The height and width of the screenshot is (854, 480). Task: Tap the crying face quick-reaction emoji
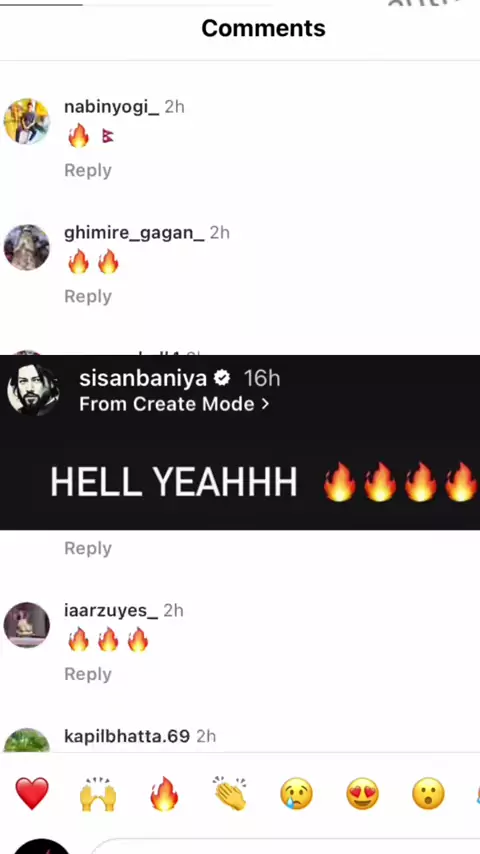296,794
